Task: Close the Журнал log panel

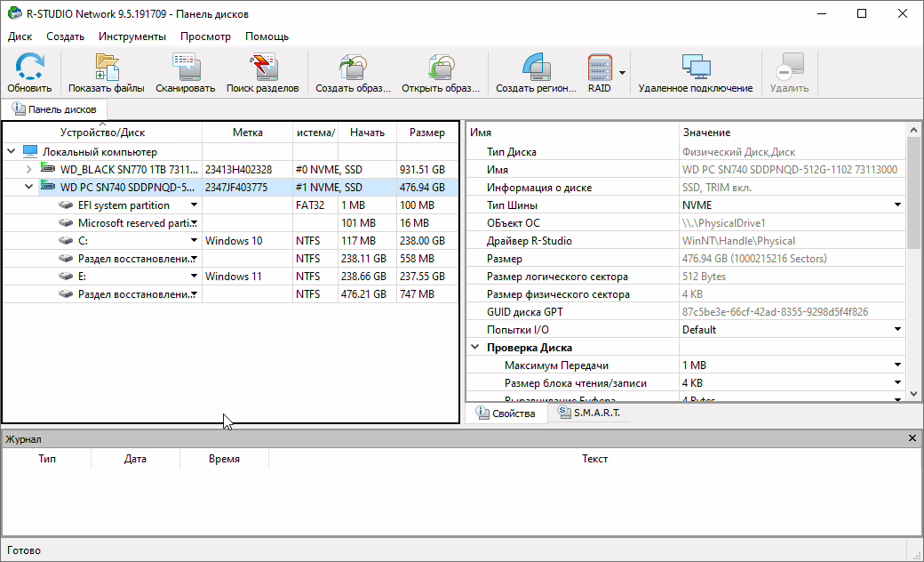Action: click(x=912, y=438)
